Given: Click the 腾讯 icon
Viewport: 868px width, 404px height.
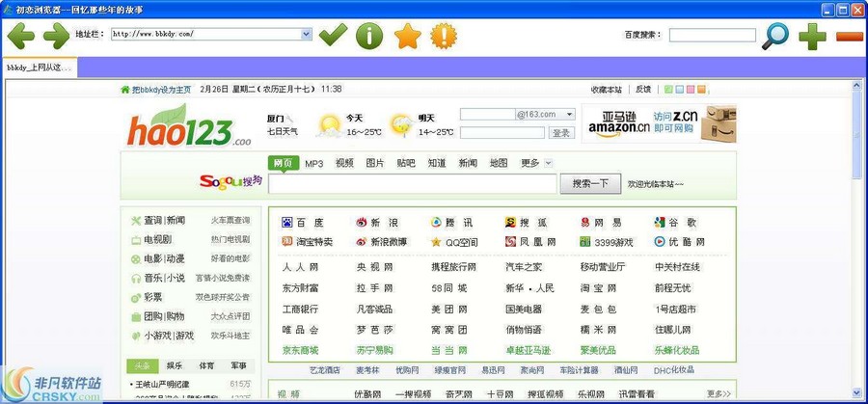Looking at the screenshot, I should pos(436,223).
